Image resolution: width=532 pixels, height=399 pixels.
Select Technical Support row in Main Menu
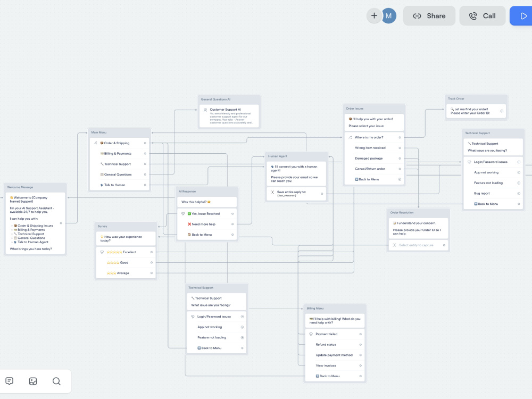(x=120, y=164)
